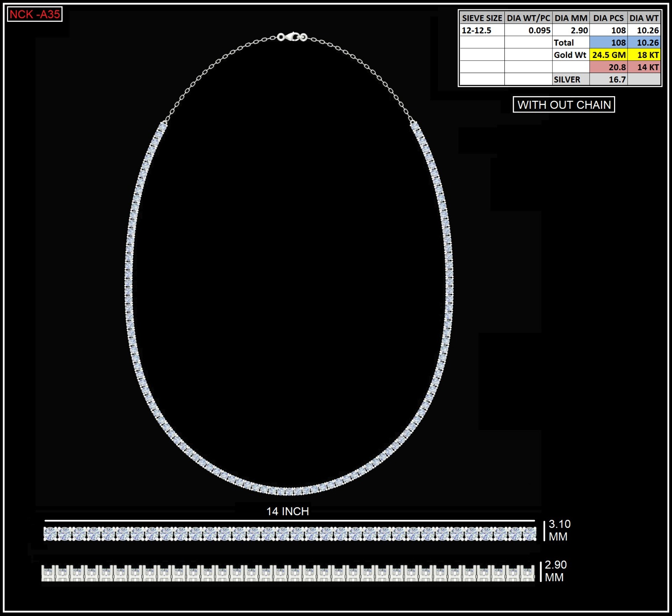Click the lobster clasp at the necklace top
672x616 pixels.
tap(292, 37)
